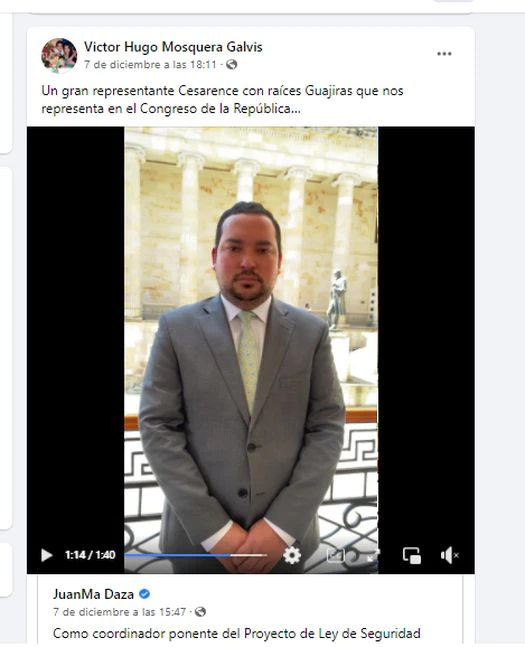Click the post caption about Cesarence representative
Screen dimensions: 525x647
[x=222, y=99]
